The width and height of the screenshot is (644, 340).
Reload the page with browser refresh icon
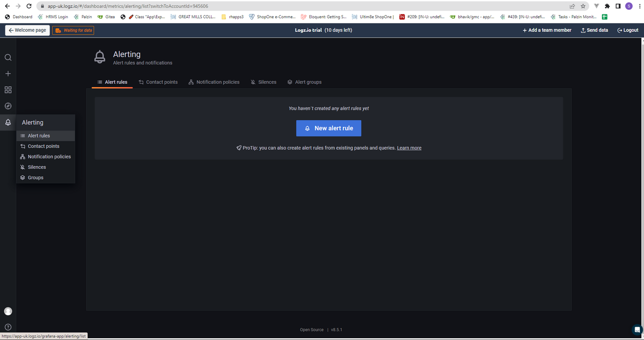(x=29, y=6)
